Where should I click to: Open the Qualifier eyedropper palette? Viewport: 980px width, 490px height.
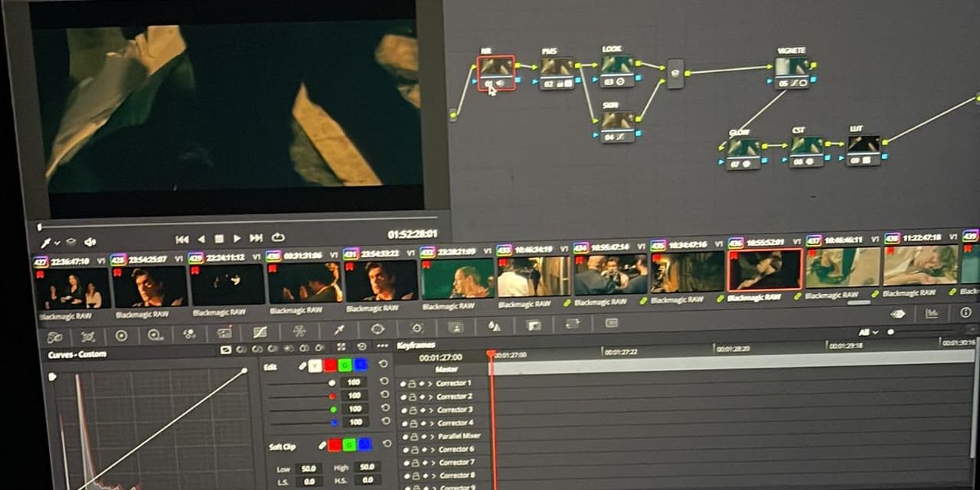338,330
